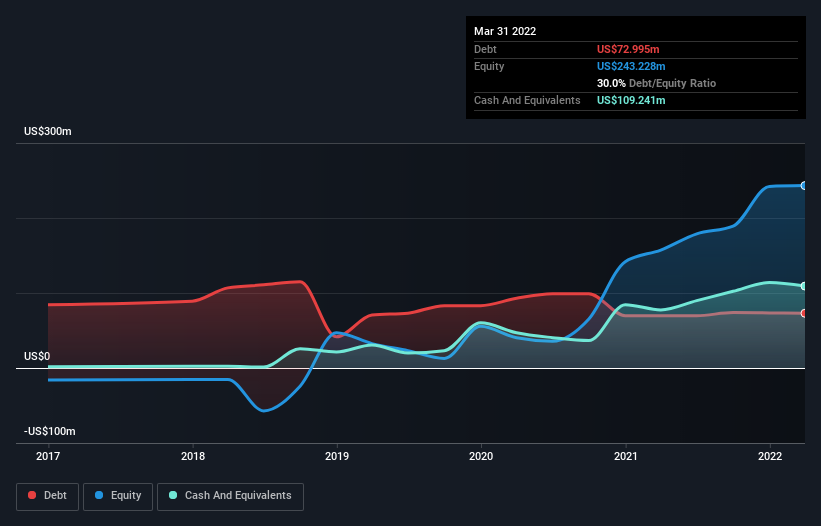The image size is (821, 526).
Task: Click the 30.0% Debt/Equity Ratio text
Action: click(x=657, y=83)
